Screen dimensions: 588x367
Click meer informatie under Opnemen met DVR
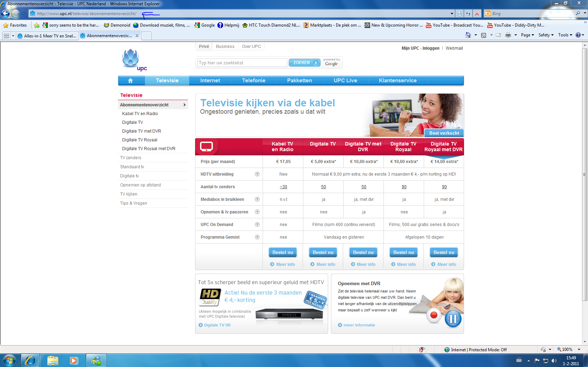pyautogui.click(x=357, y=325)
